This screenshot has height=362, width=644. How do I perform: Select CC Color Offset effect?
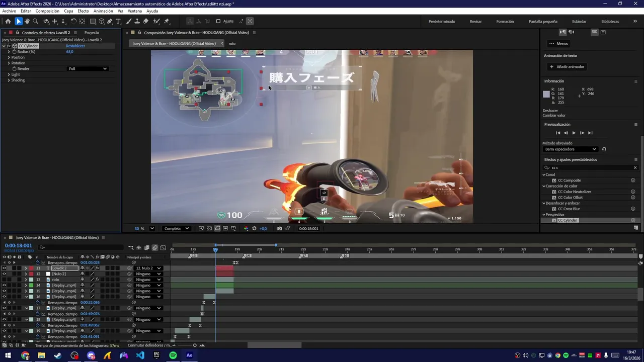tap(570, 197)
